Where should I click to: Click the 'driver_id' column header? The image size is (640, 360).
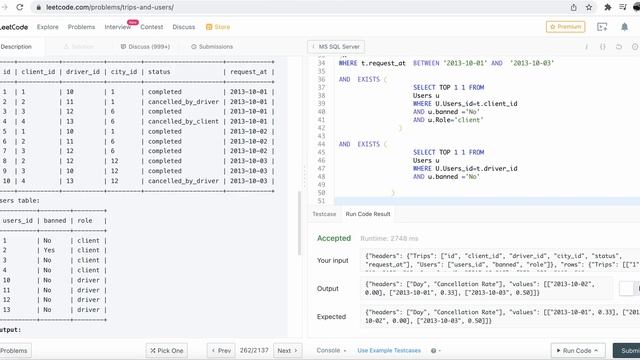83,71
